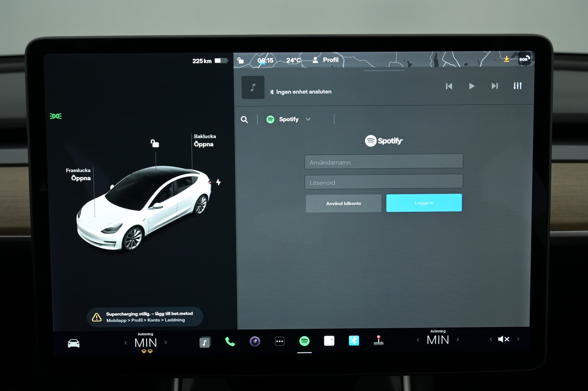Tap the lock icon in the status bar

tap(240, 60)
